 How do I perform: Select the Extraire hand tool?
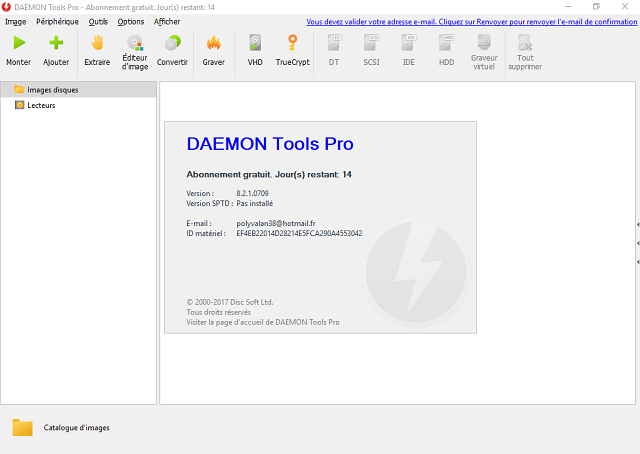pos(97,43)
